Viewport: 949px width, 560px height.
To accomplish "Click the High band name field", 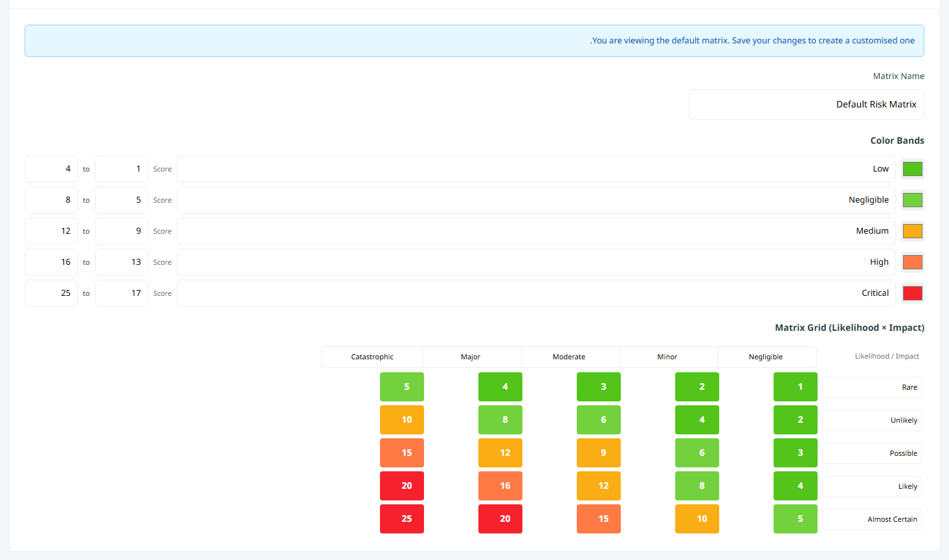I will [x=536, y=262].
